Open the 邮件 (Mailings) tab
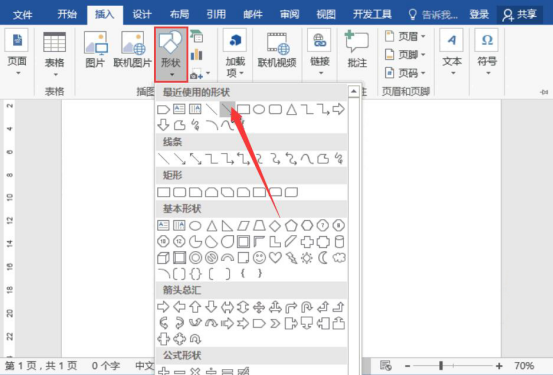Image resolution: width=553 pixels, height=375 pixels. click(253, 14)
